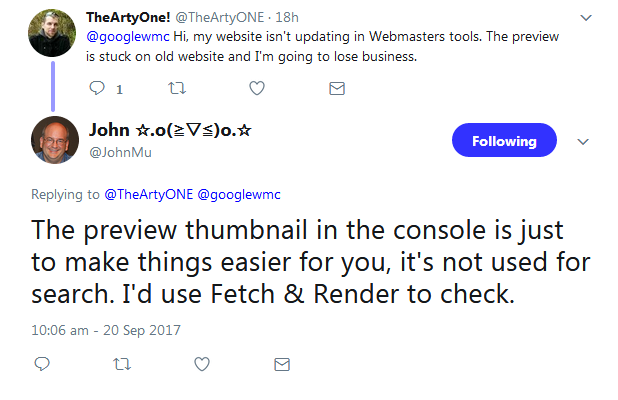View John's profile avatar

[55, 141]
